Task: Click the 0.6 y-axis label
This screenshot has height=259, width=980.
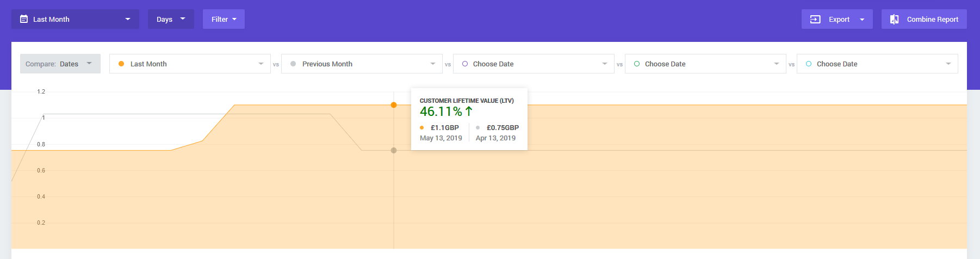Action: 41,170
